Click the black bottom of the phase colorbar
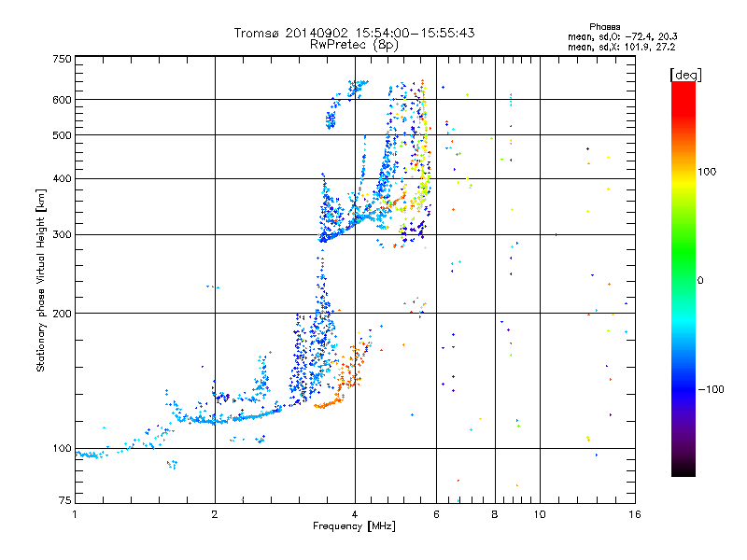 (x=684, y=470)
